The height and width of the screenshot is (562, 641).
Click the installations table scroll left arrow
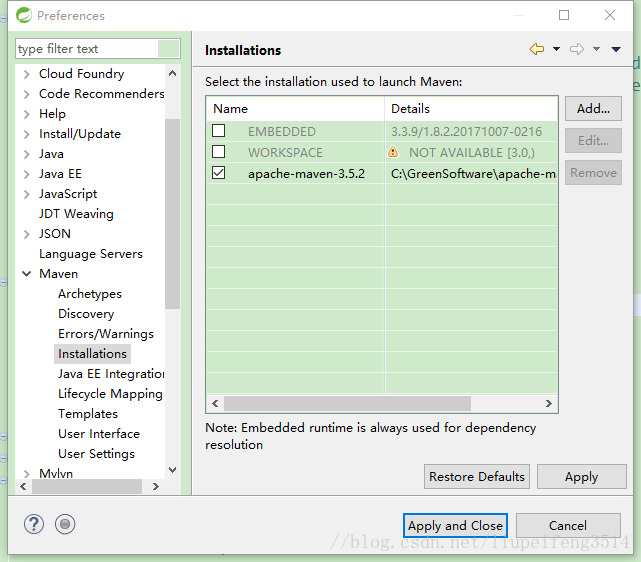215,404
